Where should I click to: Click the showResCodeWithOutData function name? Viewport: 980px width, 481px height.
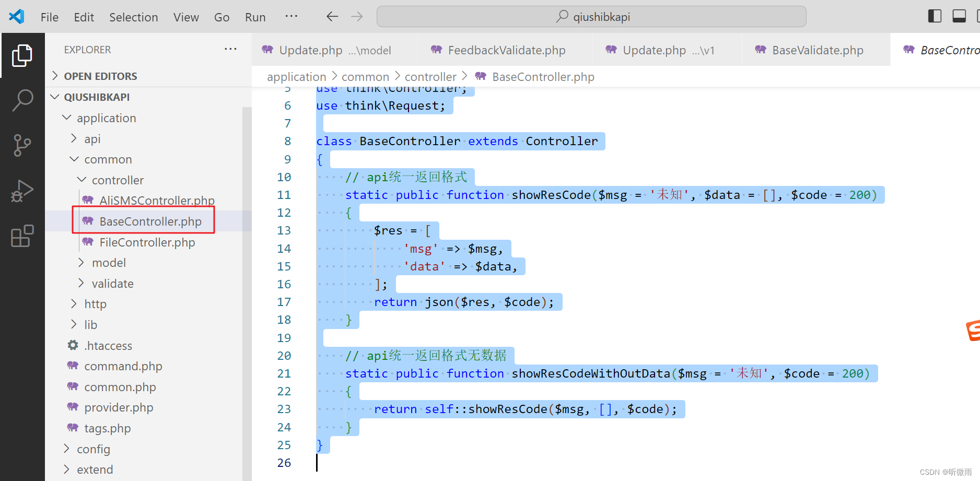[x=591, y=373]
